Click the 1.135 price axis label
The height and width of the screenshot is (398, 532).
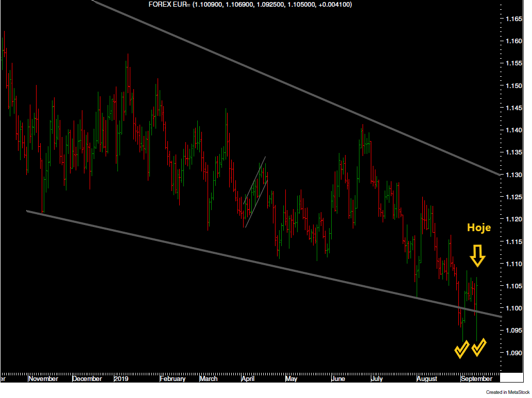click(514, 152)
